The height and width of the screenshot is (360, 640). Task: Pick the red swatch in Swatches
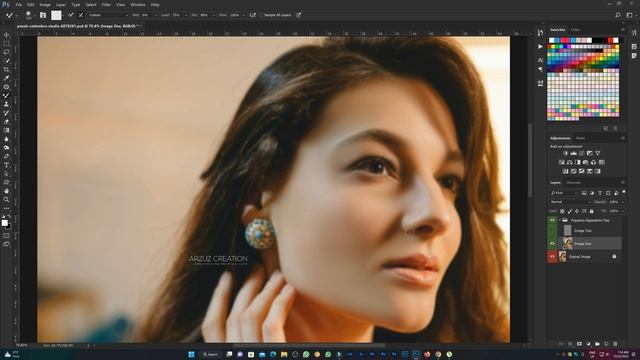tap(611, 40)
